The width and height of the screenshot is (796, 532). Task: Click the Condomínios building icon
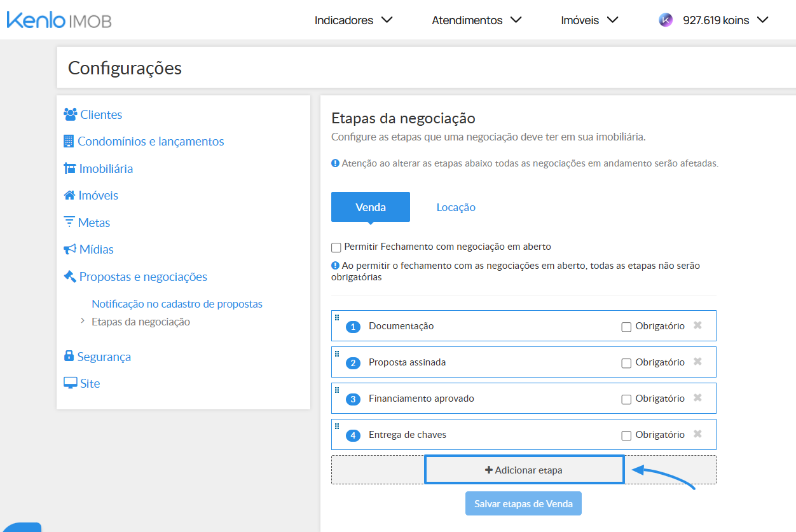[x=69, y=141]
